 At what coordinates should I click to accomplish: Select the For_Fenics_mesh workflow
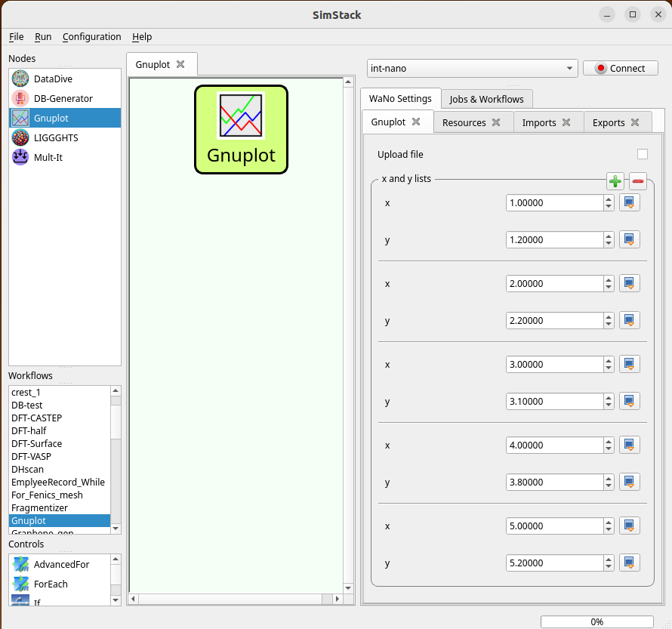(60, 495)
